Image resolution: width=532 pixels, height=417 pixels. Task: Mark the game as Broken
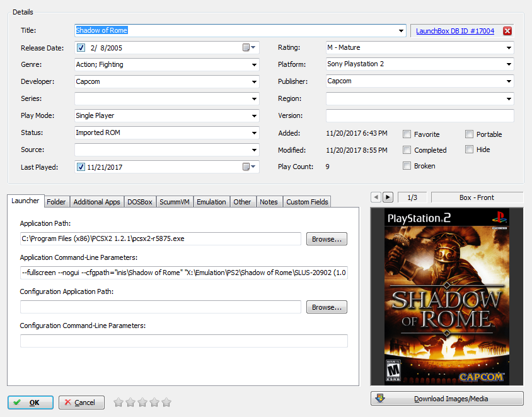point(407,166)
